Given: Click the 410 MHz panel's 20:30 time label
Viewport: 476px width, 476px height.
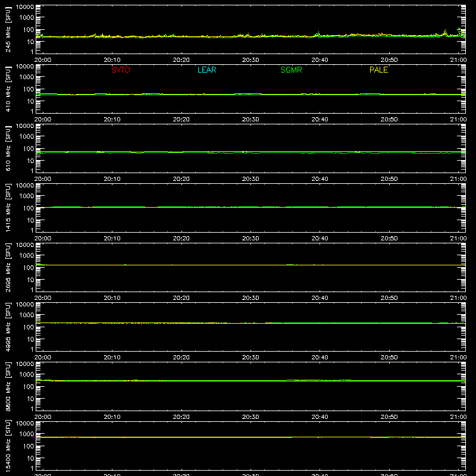Looking at the screenshot, I should pos(250,120).
